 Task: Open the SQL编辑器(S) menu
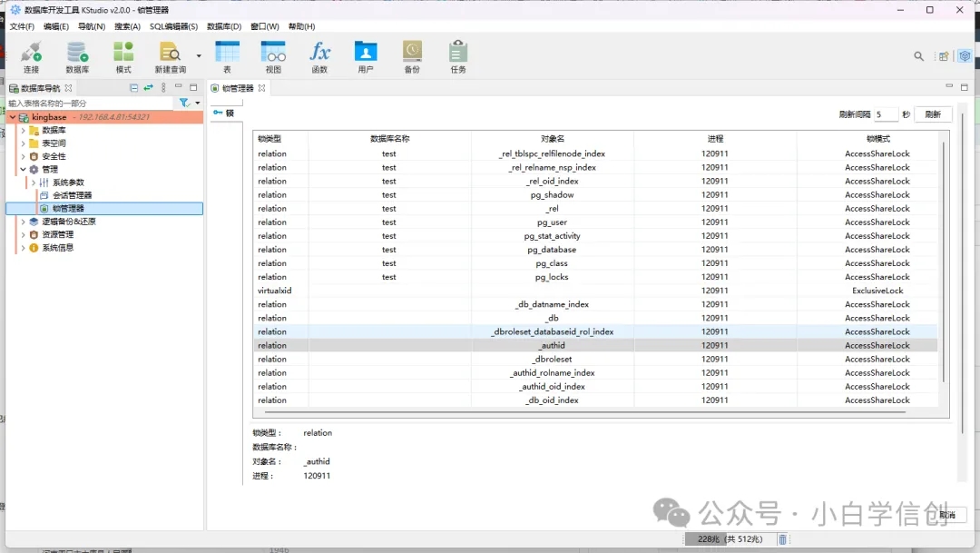[x=173, y=26]
